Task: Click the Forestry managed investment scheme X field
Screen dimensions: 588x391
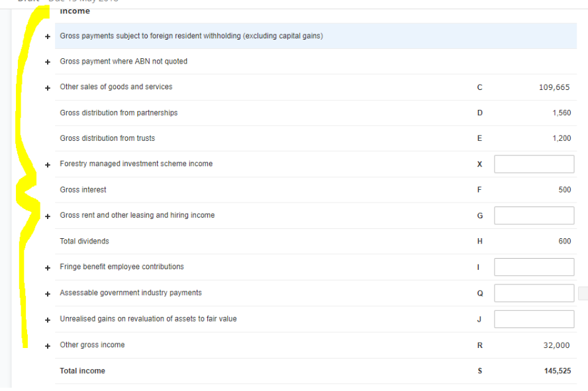Action: point(534,164)
